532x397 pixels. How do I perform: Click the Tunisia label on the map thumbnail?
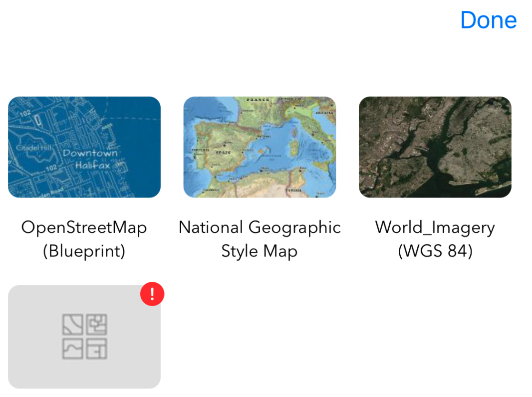click(294, 191)
